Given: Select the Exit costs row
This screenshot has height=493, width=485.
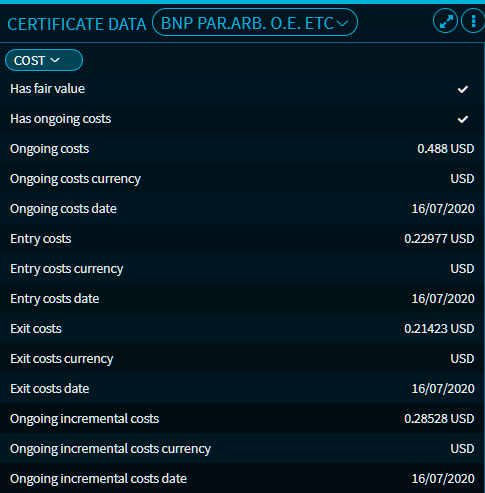Looking at the screenshot, I should pyautogui.click(x=242, y=328).
